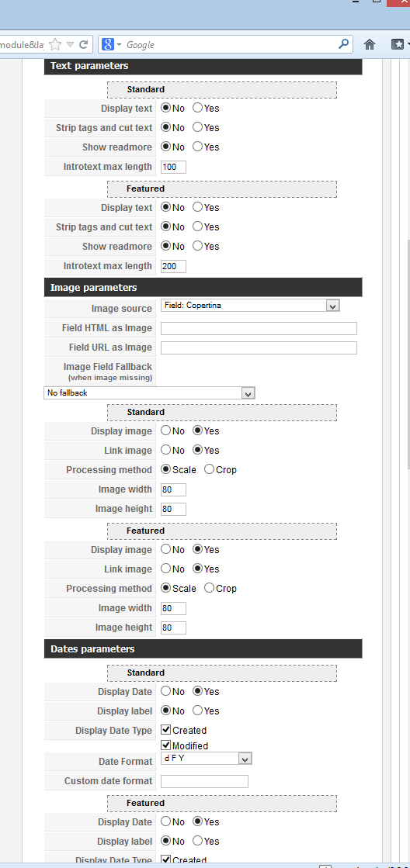Click the browser home icon

tap(370, 44)
